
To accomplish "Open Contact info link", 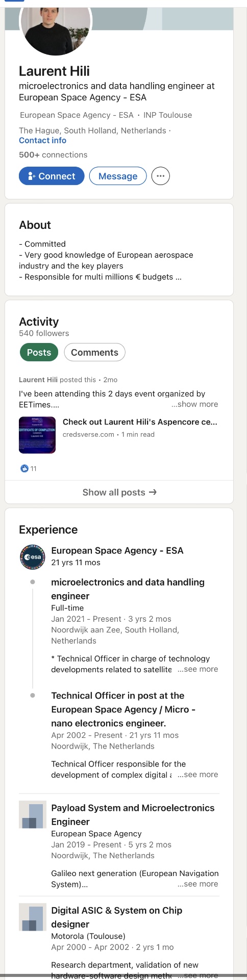I will (42, 141).
